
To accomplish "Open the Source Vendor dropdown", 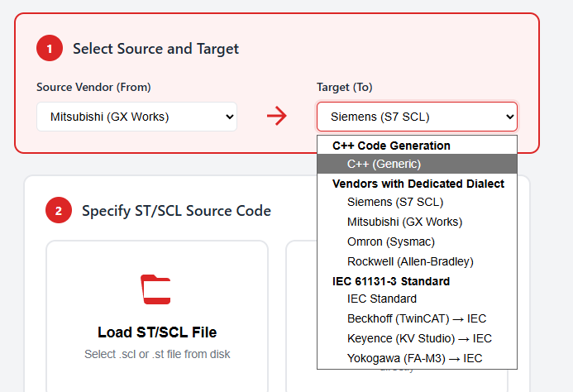I will pyautogui.click(x=136, y=117).
